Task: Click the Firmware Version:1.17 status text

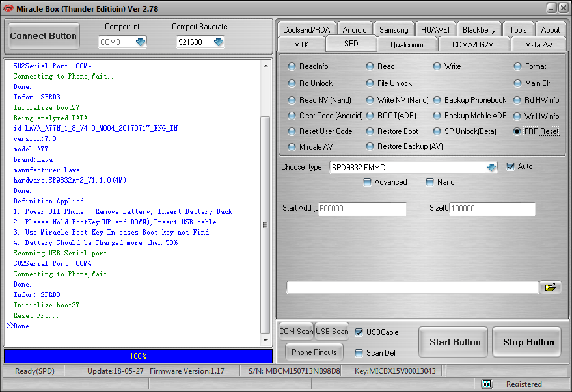Action: (187, 371)
